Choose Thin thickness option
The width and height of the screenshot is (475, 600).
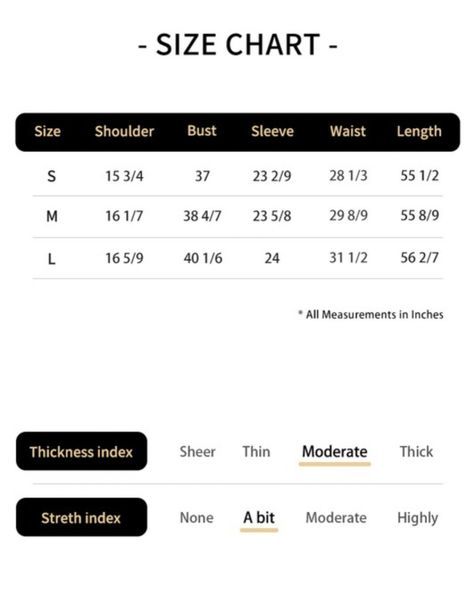click(x=256, y=452)
